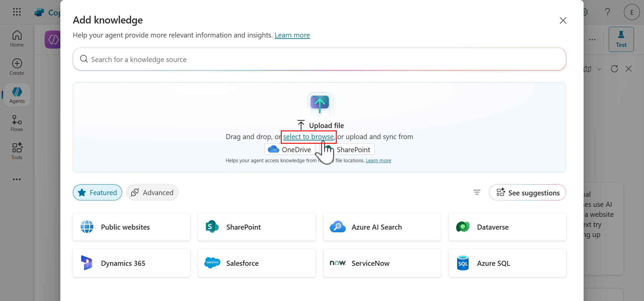Click the Copilot Studio logo
Screen dimensions: 644x301
pyautogui.click(x=40, y=12)
